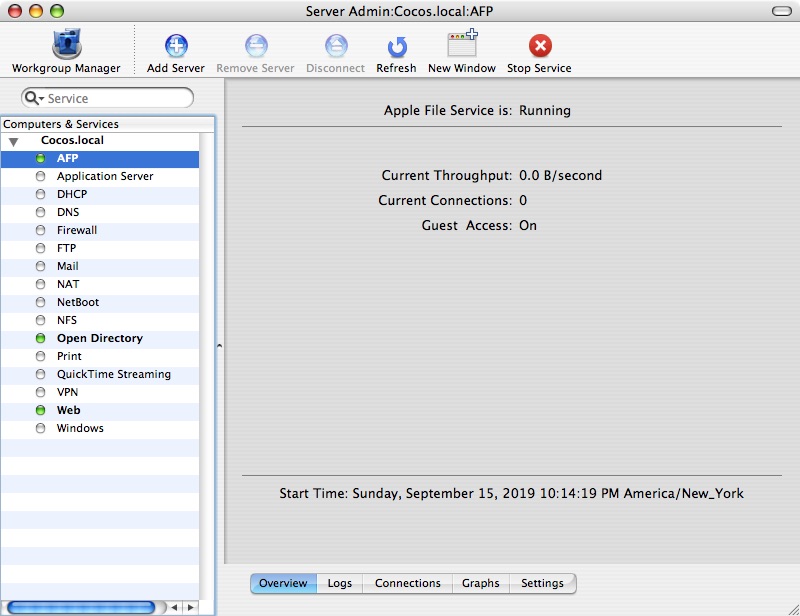Click the Guest Access On value
The height and width of the screenshot is (616, 800).
[528, 226]
